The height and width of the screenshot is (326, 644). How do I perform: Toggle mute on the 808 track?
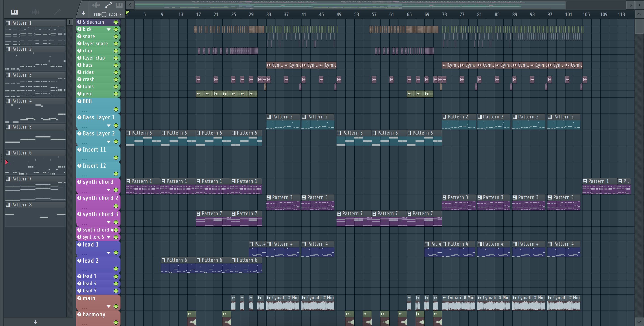coord(116,109)
